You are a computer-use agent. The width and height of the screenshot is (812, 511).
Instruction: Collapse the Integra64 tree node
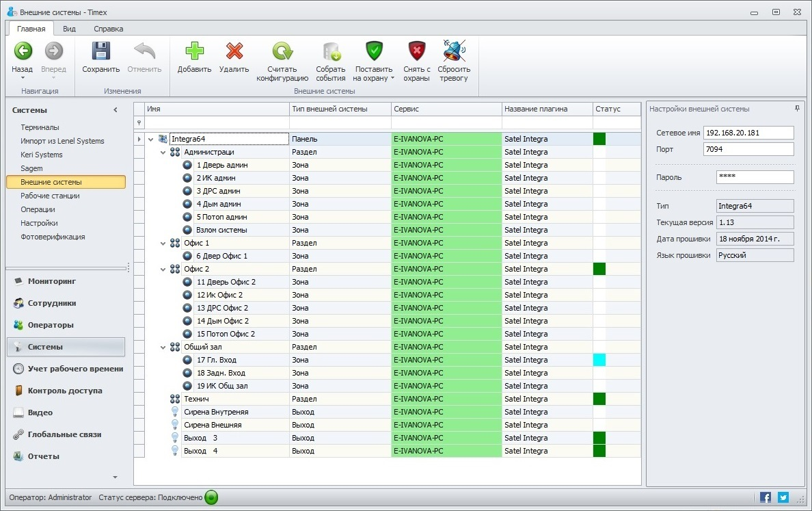pos(150,140)
